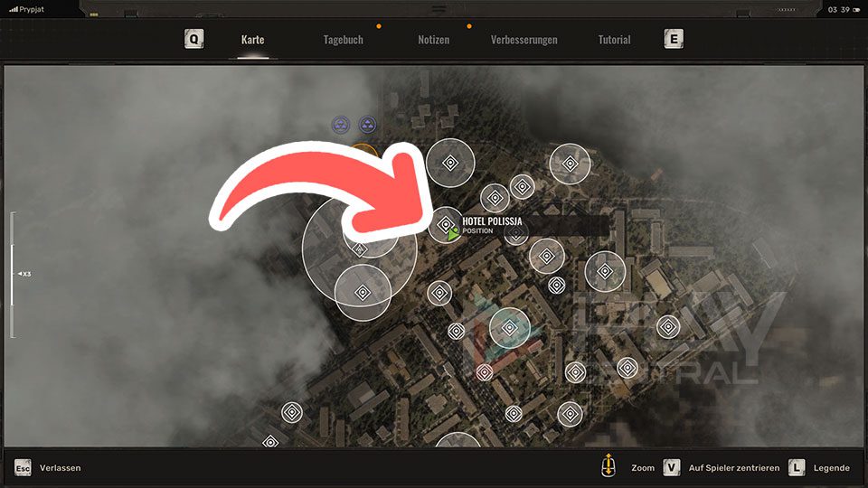This screenshot has height=488, width=868.
Task: Go to the Verbesserungen tab
Action: pyautogui.click(x=524, y=40)
